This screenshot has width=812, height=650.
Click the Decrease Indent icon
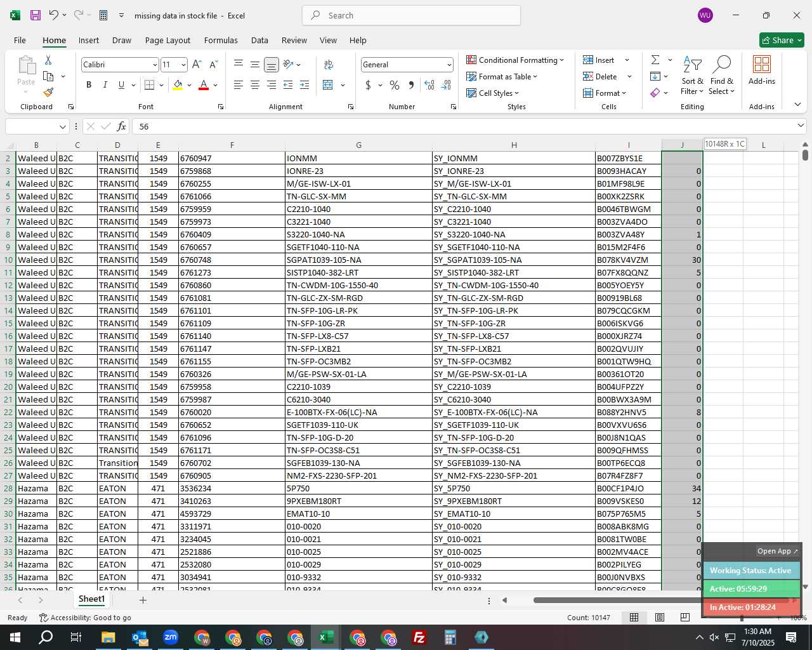(x=288, y=84)
